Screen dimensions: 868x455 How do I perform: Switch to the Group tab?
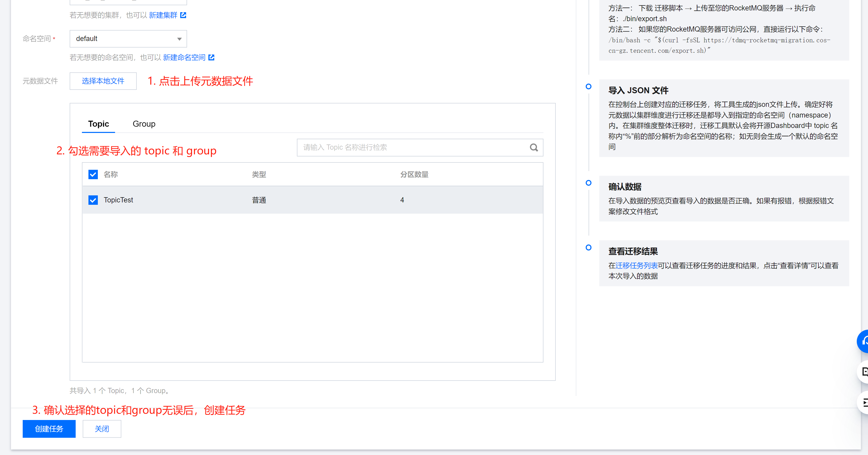(x=144, y=124)
